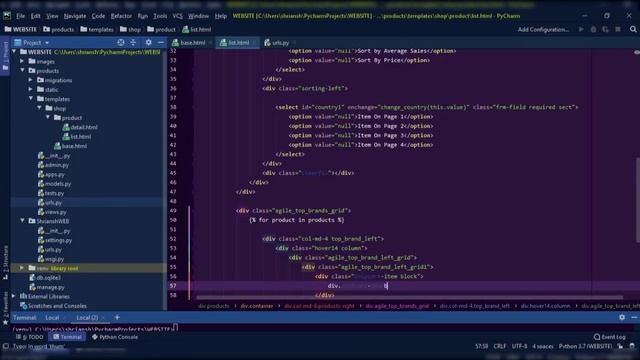
Task: Expand External Libraries node
Action: coord(14,296)
